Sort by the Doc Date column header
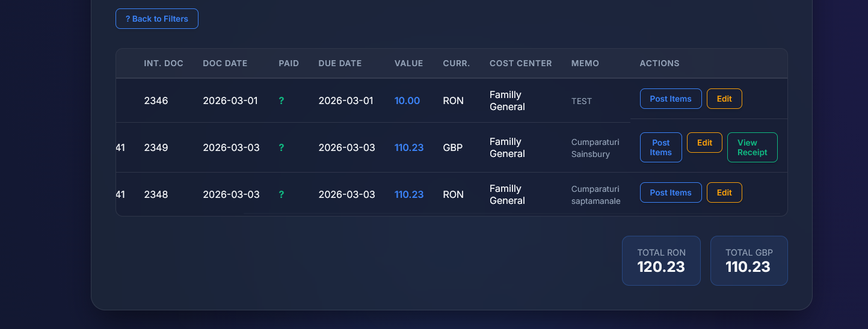The height and width of the screenshot is (329, 868). coord(225,63)
